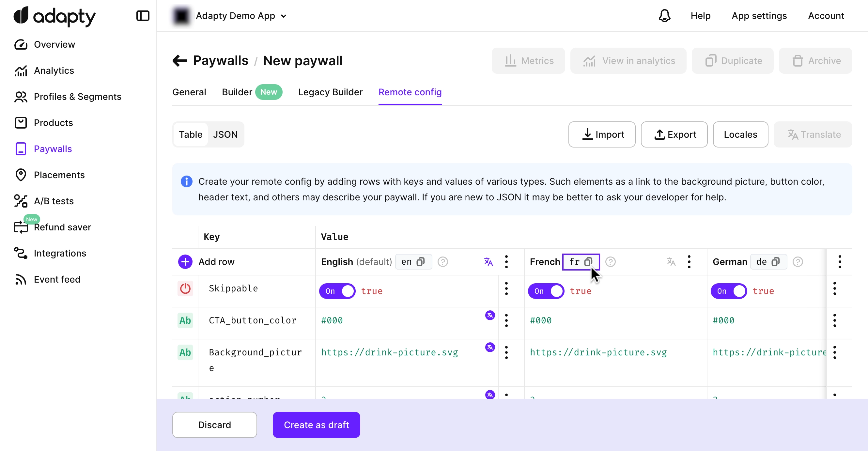This screenshot has height=451, width=868.
Task: Collapse the sidebar using the panel icon
Action: coord(143,16)
